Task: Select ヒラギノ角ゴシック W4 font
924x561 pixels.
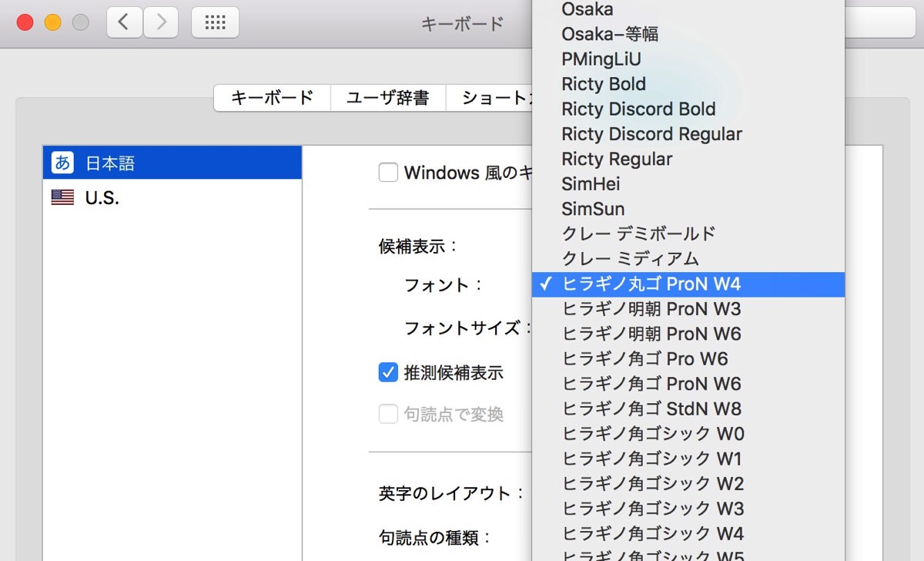Action: click(688, 533)
